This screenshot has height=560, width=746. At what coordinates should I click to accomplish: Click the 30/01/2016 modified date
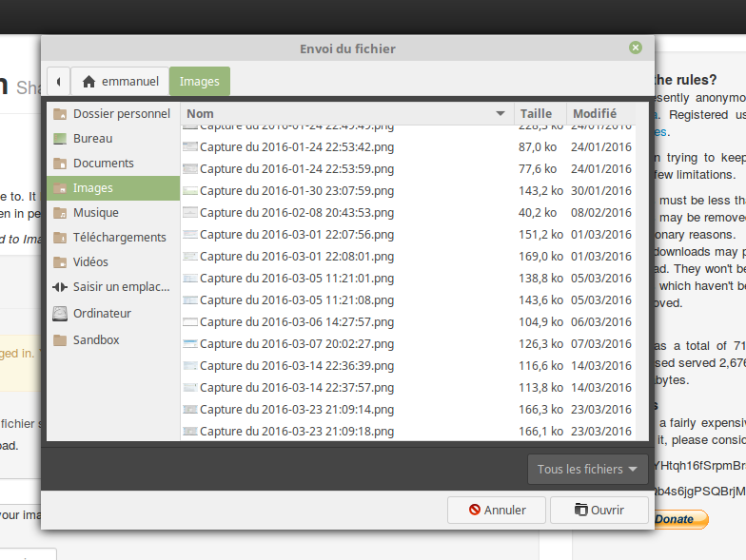point(601,190)
